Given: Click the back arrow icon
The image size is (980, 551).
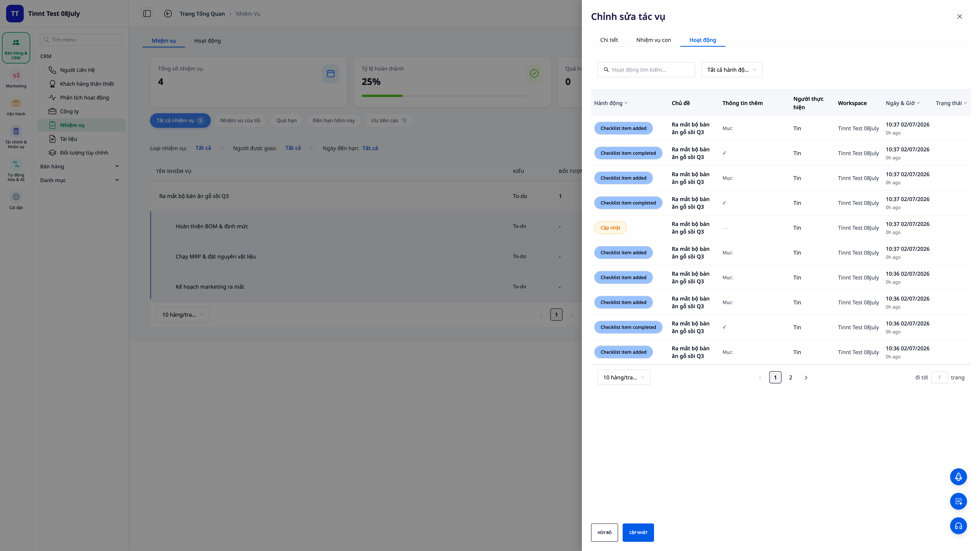Looking at the screenshot, I should [168, 14].
